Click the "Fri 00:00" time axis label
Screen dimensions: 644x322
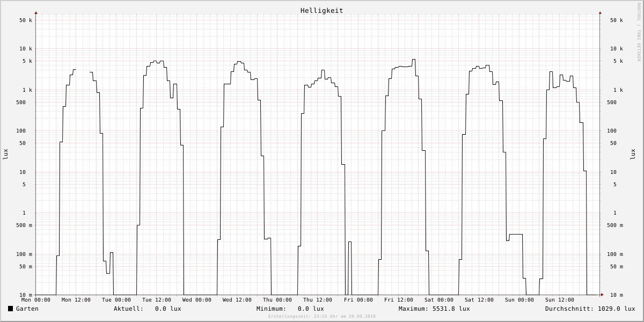[x=358, y=300]
